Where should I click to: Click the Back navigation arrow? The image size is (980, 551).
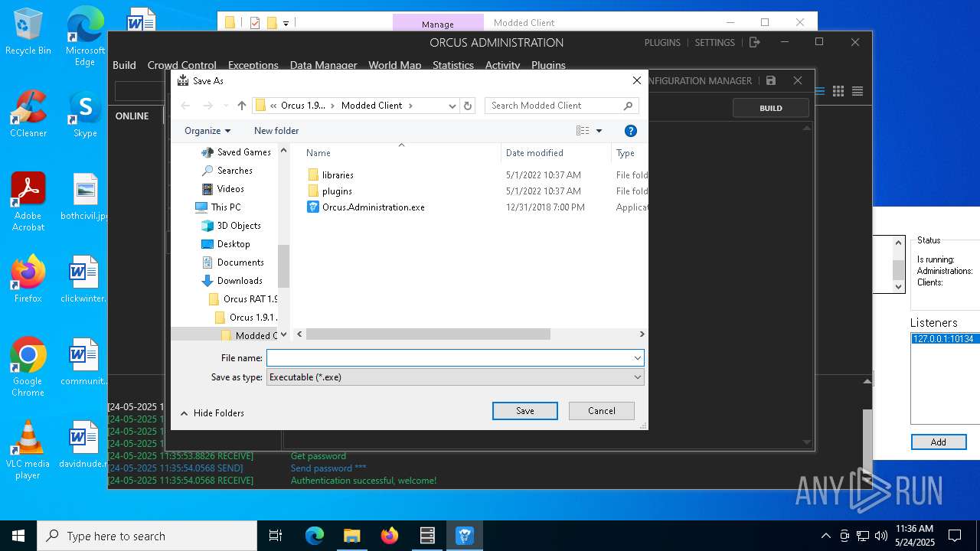pyautogui.click(x=185, y=106)
